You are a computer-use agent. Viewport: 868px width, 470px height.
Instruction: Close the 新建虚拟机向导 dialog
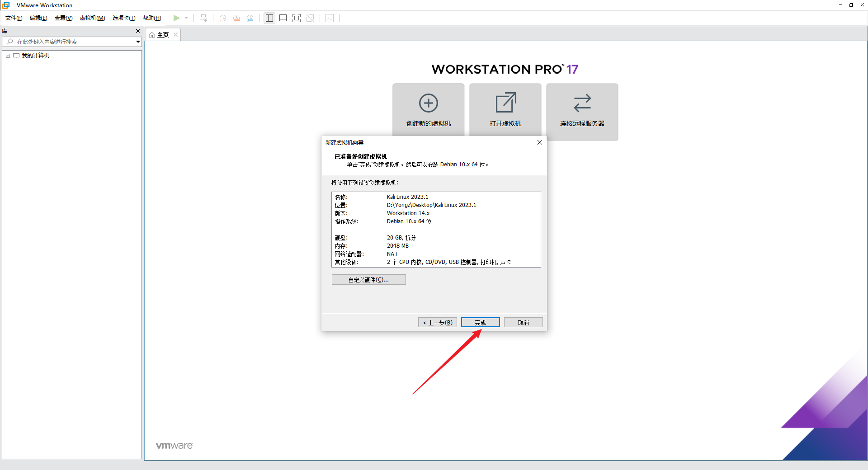(x=539, y=142)
